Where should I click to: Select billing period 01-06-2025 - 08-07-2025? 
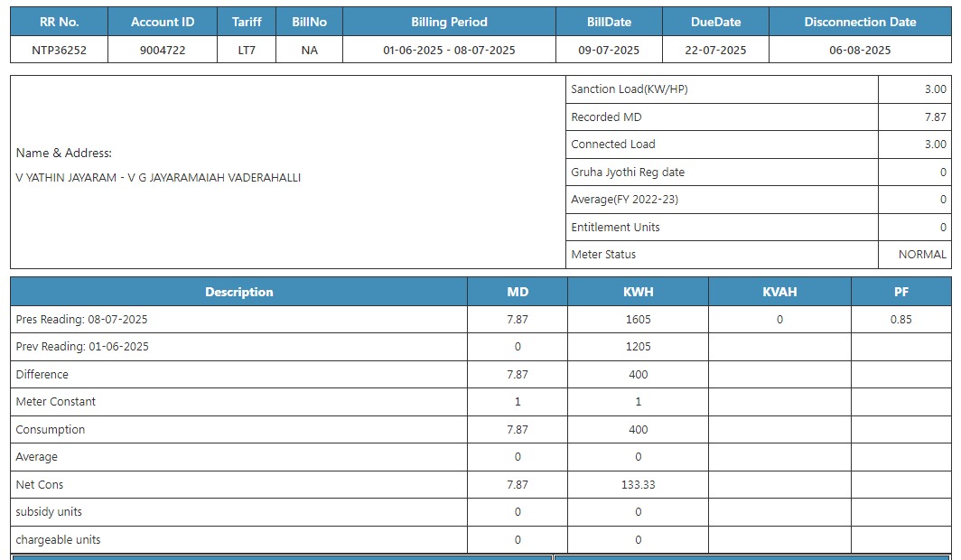(449, 51)
